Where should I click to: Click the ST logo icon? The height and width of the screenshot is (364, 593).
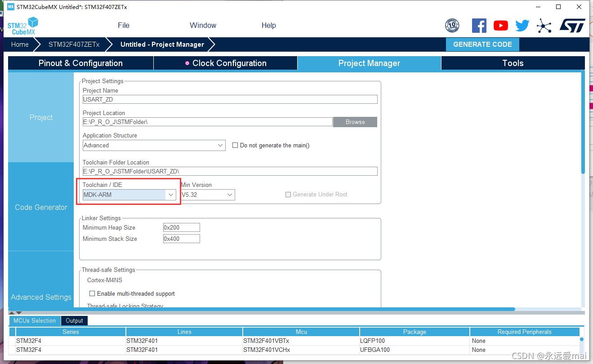572,26
